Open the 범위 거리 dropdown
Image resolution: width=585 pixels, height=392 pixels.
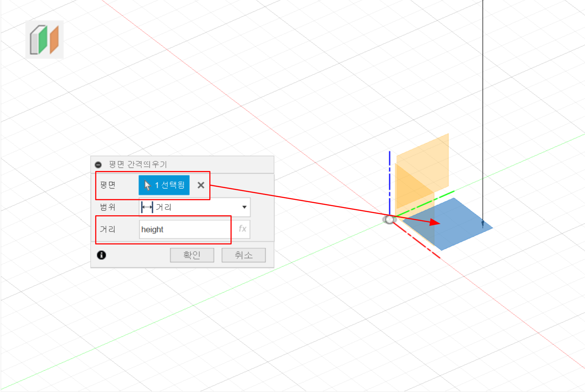coord(195,207)
